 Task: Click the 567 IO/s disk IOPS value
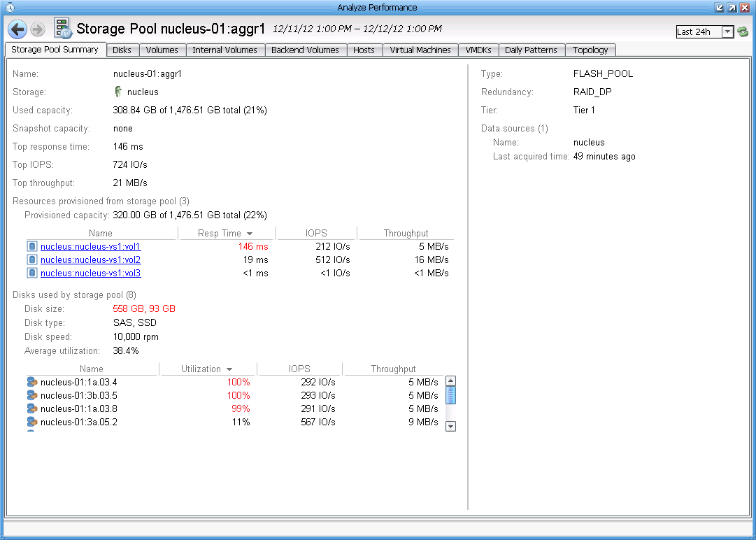pos(318,422)
